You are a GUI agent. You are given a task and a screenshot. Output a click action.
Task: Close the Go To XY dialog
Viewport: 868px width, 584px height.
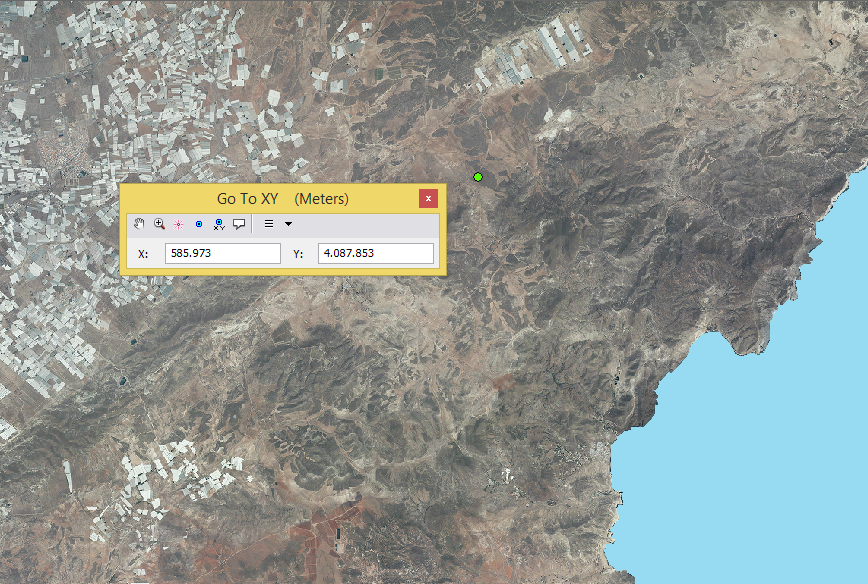[428, 198]
